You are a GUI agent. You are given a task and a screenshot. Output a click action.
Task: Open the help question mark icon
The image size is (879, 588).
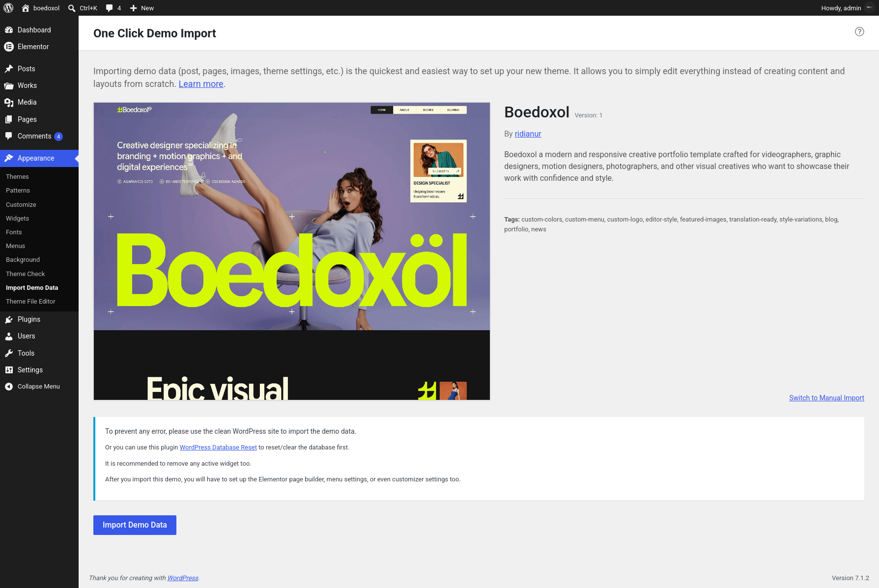click(859, 31)
